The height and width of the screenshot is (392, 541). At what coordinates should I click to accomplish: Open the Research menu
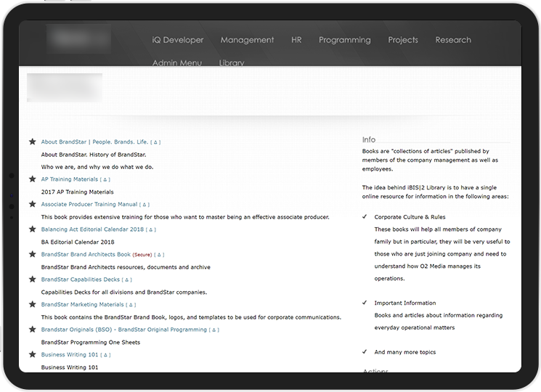453,40
